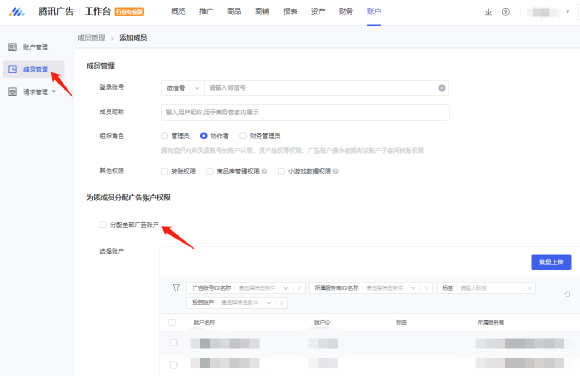
Task: Open the 商铺 top menu
Action: click(262, 12)
